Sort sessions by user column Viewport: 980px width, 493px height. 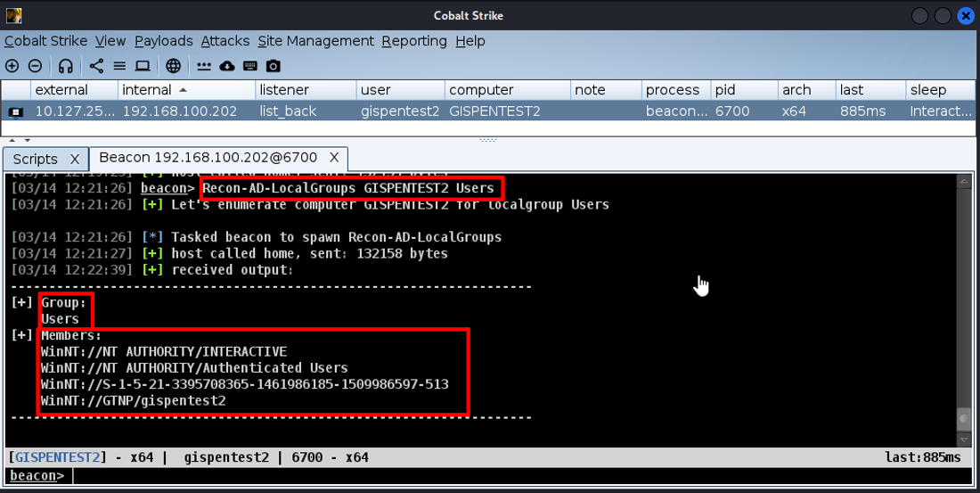click(401, 90)
